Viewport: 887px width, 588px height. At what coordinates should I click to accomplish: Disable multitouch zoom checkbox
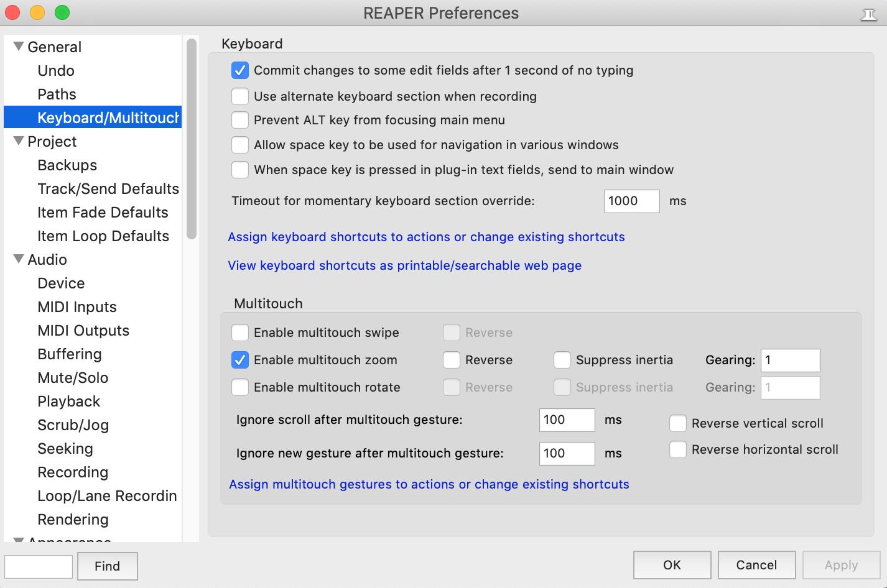click(240, 360)
